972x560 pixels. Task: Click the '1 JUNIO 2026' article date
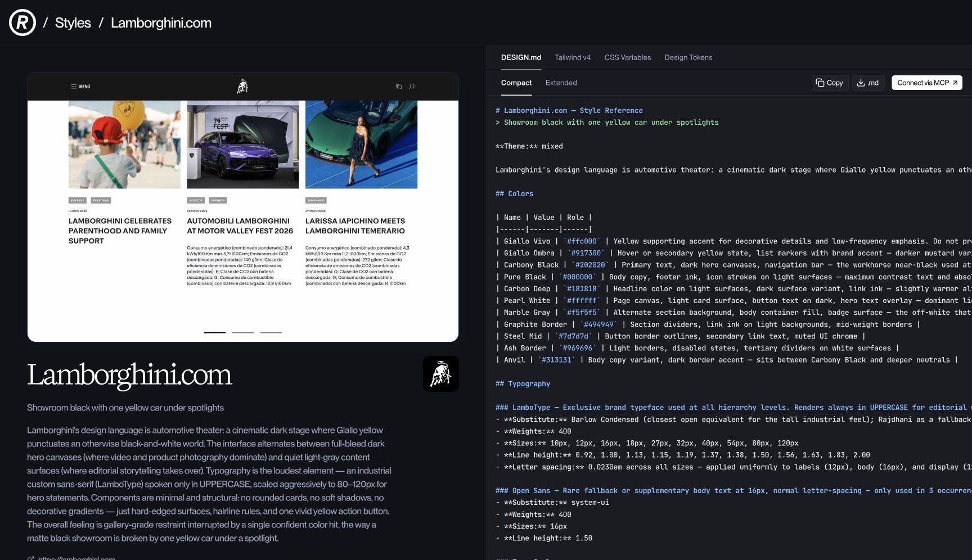tap(78, 211)
